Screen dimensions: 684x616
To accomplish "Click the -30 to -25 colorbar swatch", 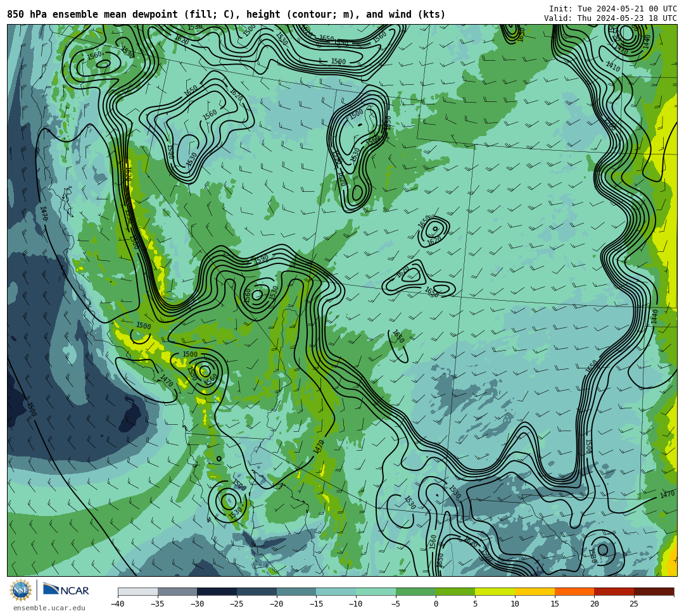I will pyautogui.click(x=217, y=591).
